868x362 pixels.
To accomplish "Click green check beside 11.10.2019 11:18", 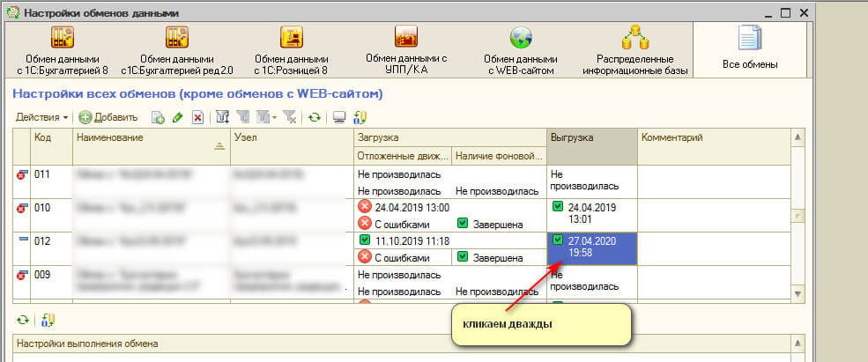I will click(x=364, y=240).
